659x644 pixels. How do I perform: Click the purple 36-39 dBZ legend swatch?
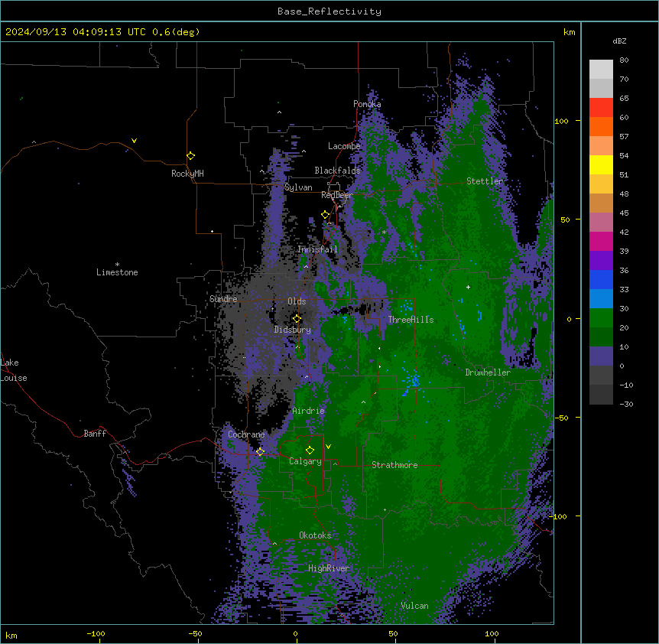tap(601, 261)
